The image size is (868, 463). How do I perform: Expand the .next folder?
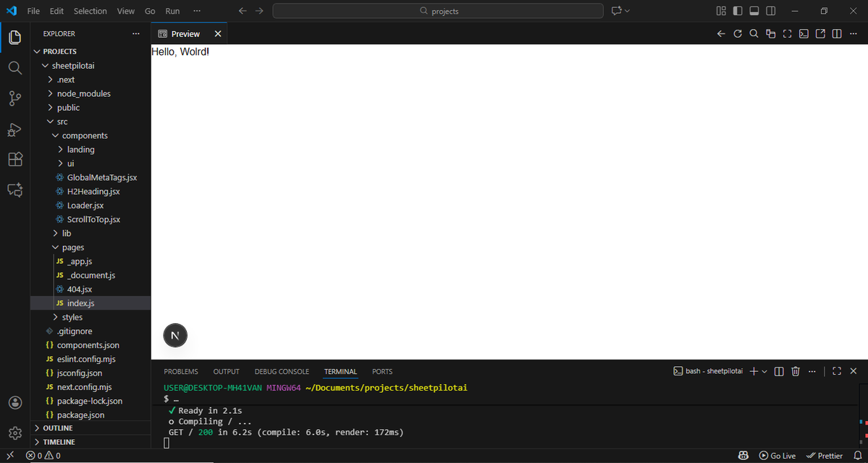pos(90,80)
